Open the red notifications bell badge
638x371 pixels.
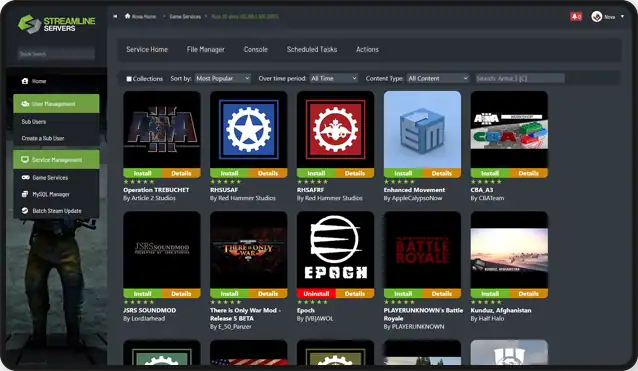576,16
